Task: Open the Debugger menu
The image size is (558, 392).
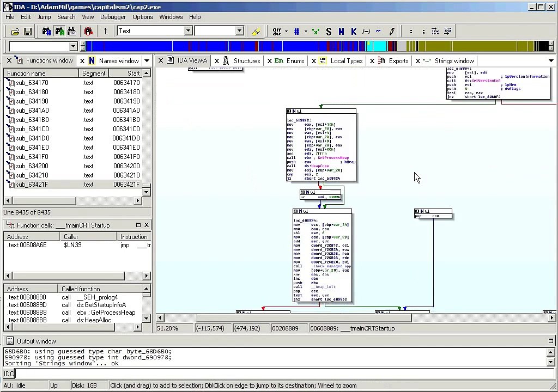Action: tap(113, 17)
